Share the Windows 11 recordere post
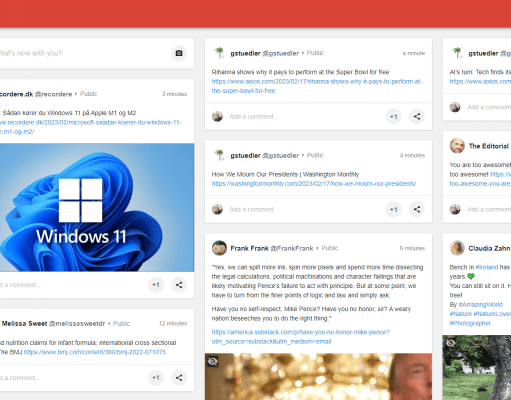This screenshot has height=400, width=511. tap(179, 285)
